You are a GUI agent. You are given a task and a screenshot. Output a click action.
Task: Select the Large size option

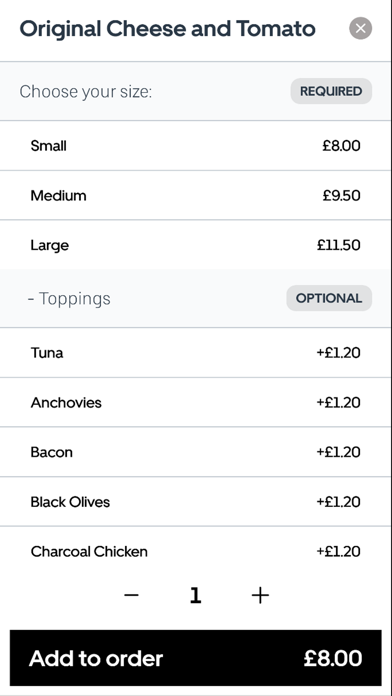(x=195, y=245)
